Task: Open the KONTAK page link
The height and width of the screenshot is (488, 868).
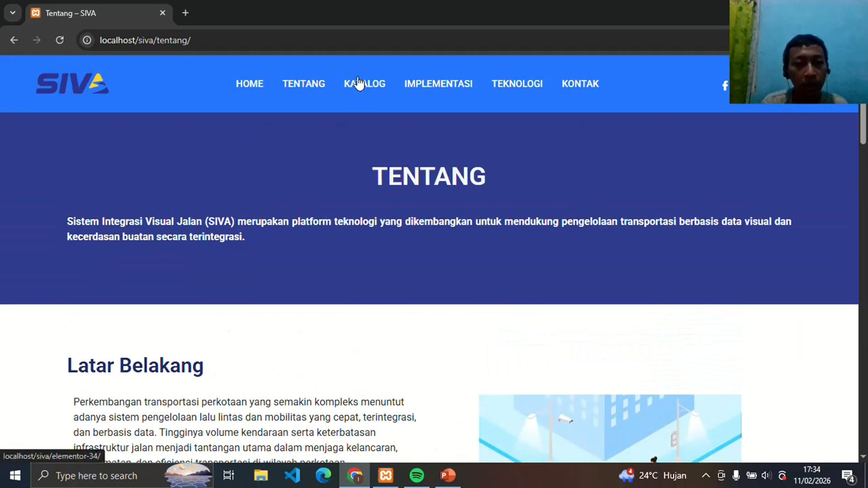Action: tap(580, 84)
